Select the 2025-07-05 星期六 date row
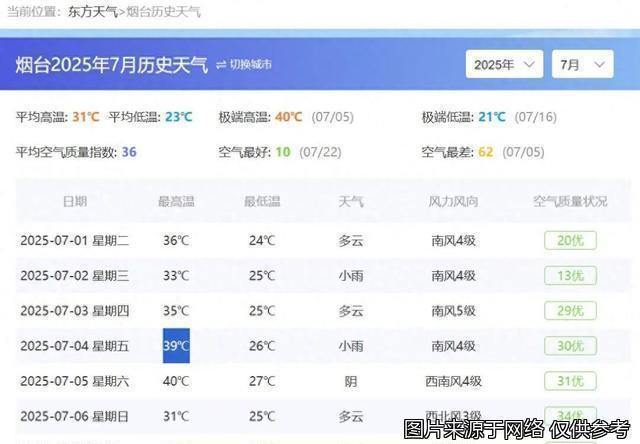Screen dimensions: 640x444 point(75,381)
